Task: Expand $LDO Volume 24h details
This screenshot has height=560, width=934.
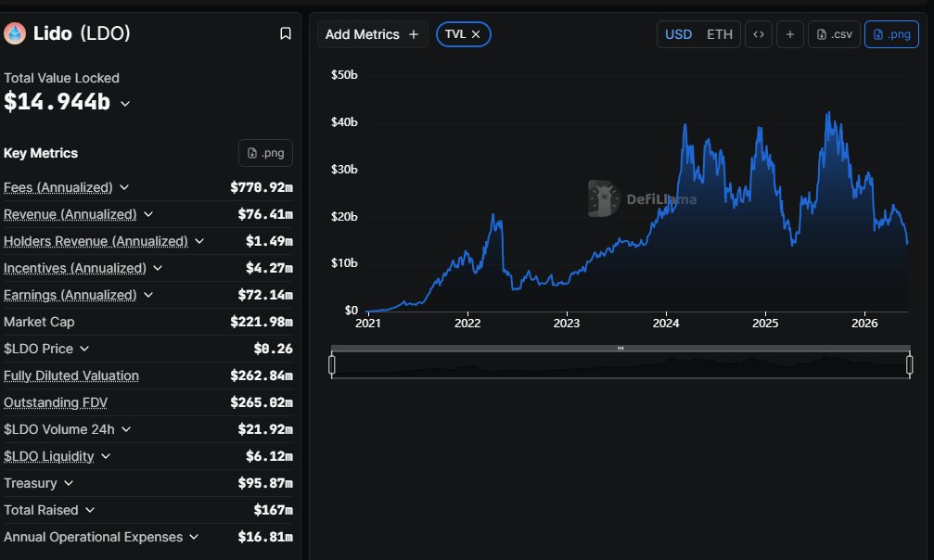Action: coord(126,429)
